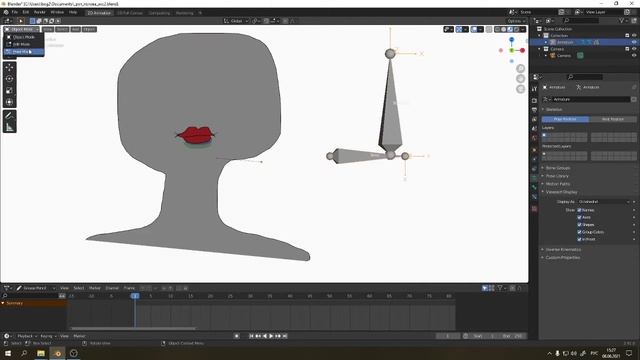This screenshot has width=640, height=360.
Task: Select wireframe viewport shading mode
Action: 498,29
